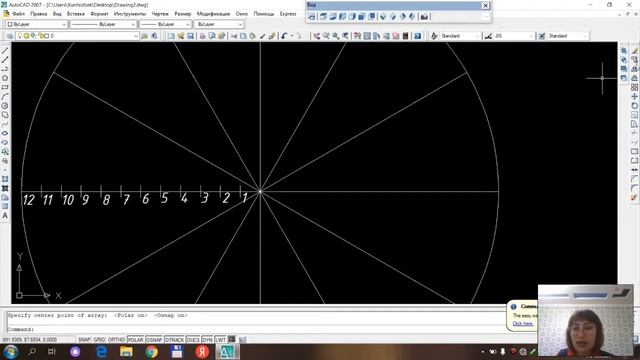The image size is (640, 360).
Task: Open the linetype ByLayer dropdown
Action: click(103, 24)
